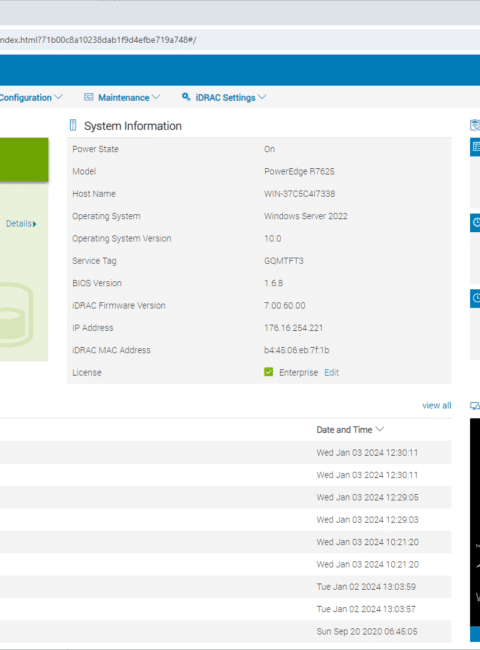Select iDRAC firmware version 7.00.60.00
Image resolution: width=480 pixels, height=650 pixels.
(x=284, y=306)
